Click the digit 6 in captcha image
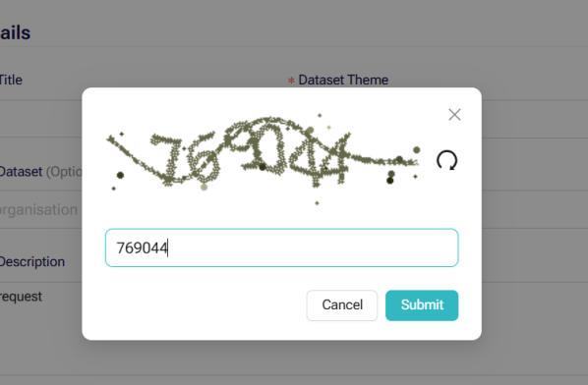The height and width of the screenshot is (385, 588). click(203, 159)
